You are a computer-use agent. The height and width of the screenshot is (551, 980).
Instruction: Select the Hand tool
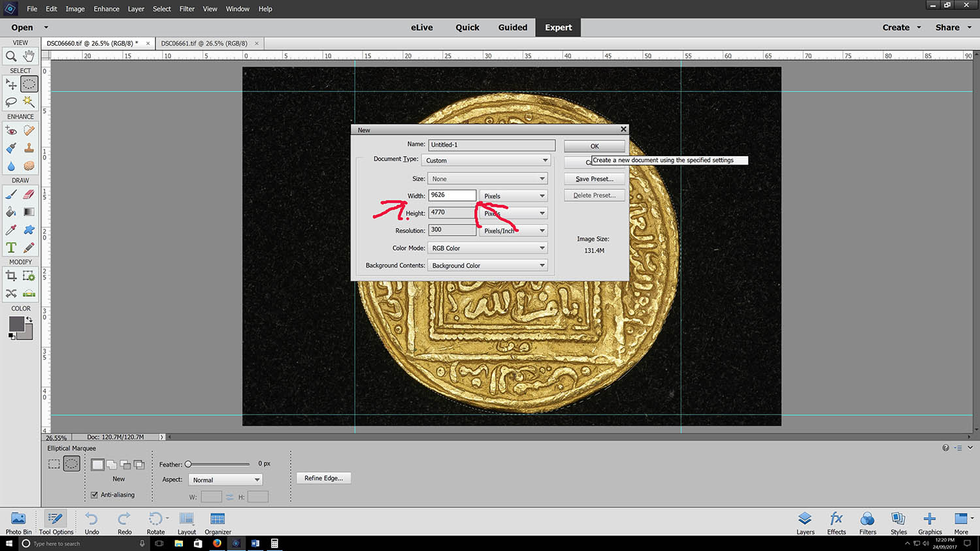coord(29,56)
